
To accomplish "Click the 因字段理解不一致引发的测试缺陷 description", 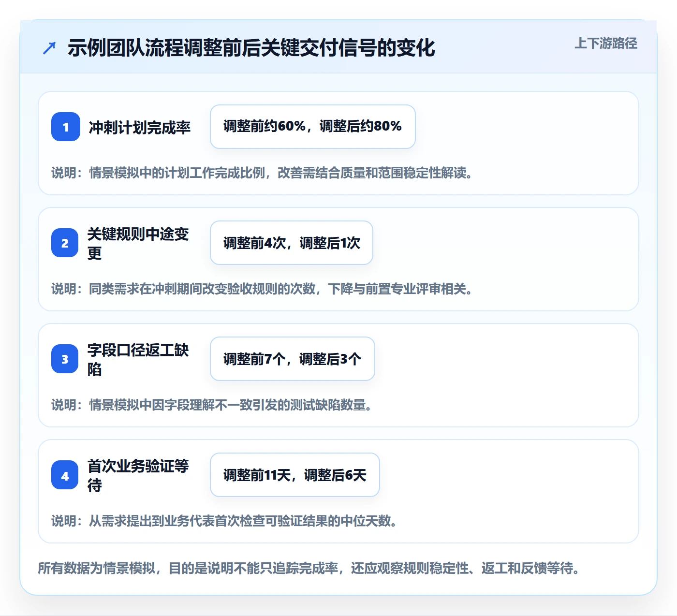I will tap(212, 405).
